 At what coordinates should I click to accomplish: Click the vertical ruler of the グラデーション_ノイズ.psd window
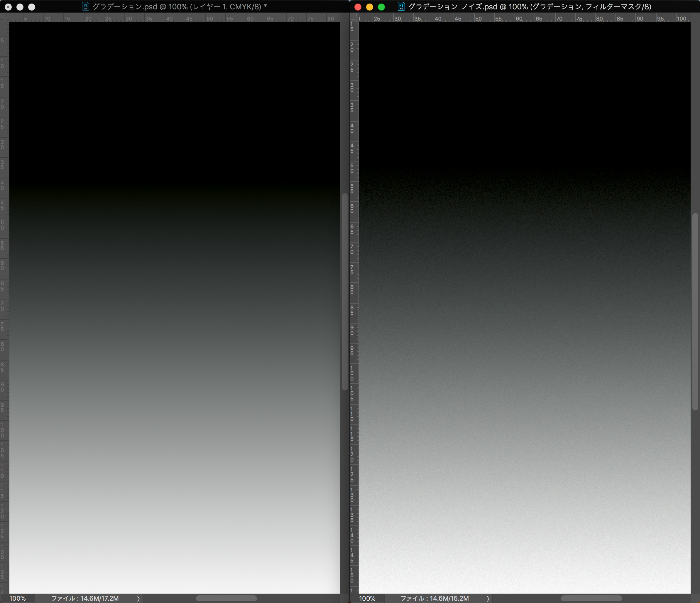[354, 308]
